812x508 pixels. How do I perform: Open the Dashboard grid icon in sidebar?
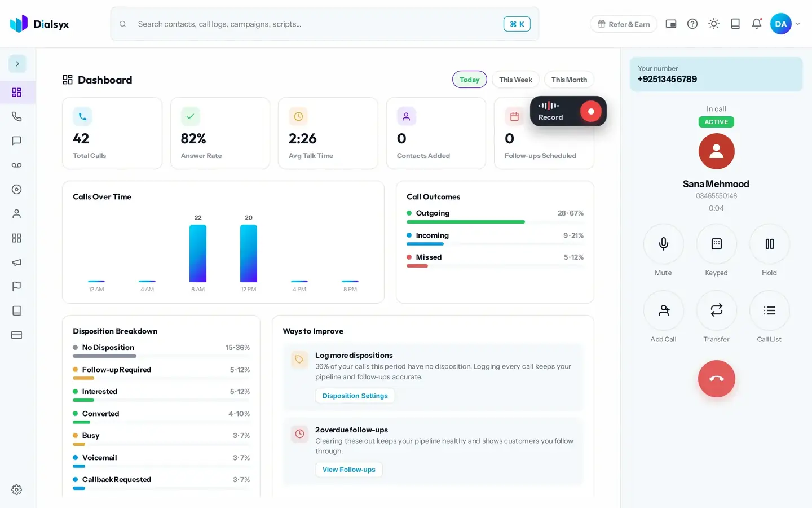[x=17, y=92]
